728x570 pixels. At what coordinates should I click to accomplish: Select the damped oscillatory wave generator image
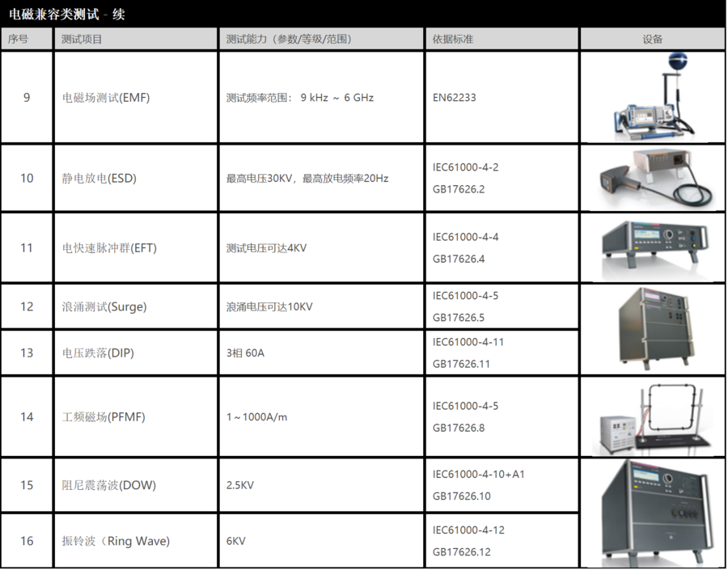[x=652, y=513]
